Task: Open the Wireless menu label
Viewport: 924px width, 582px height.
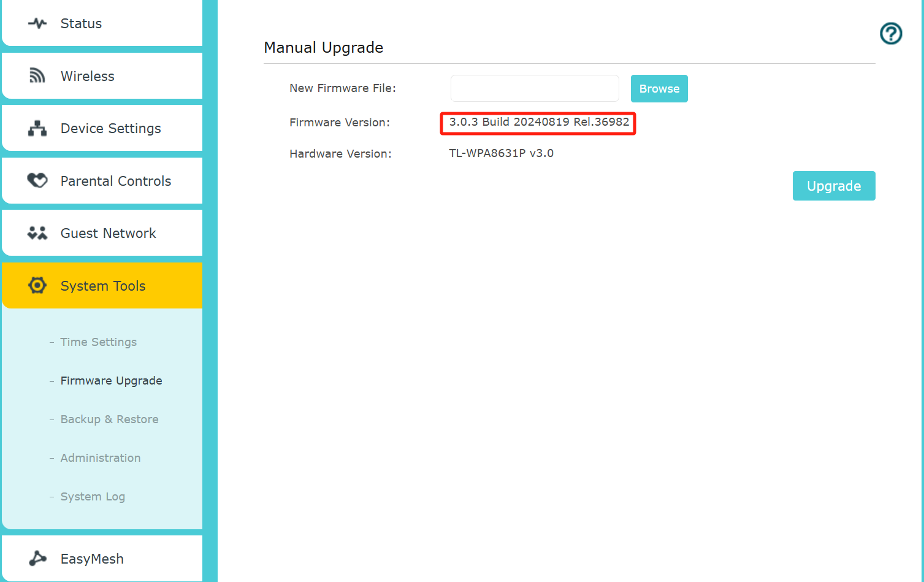Action: pos(87,77)
